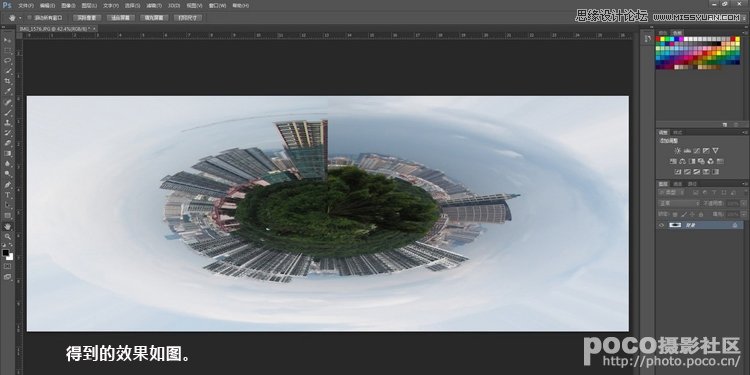
Task: Open the 文件(F) File menu
Action: 25,5
